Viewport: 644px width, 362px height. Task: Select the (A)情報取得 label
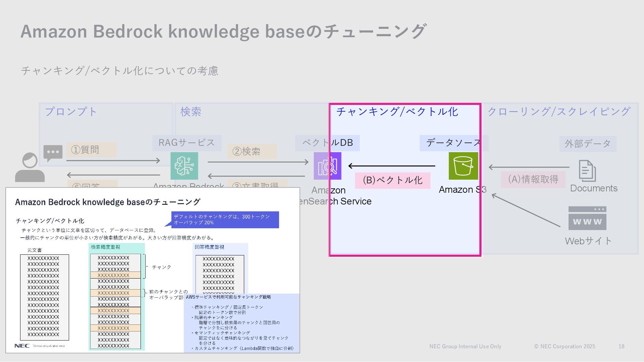tap(533, 179)
